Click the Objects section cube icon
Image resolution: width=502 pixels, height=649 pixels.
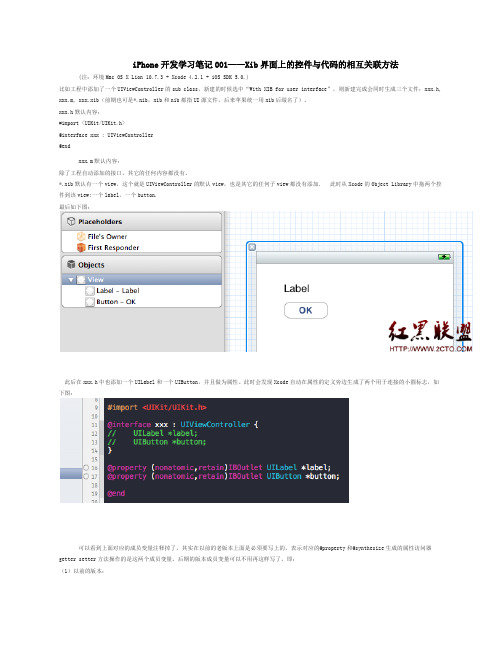(x=71, y=264)
